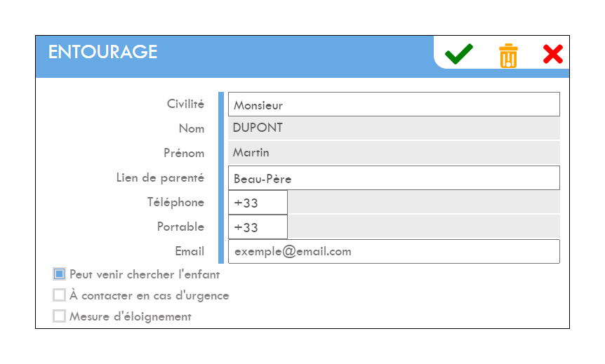Screen dimensions: 605x364
Task: Check the "Mesure d'éloignement" box
Action: tap(59, 316)
